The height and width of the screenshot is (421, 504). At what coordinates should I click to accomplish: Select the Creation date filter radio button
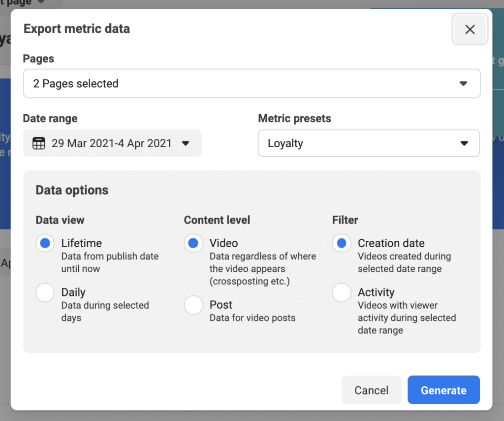click(x=342, y=243)
